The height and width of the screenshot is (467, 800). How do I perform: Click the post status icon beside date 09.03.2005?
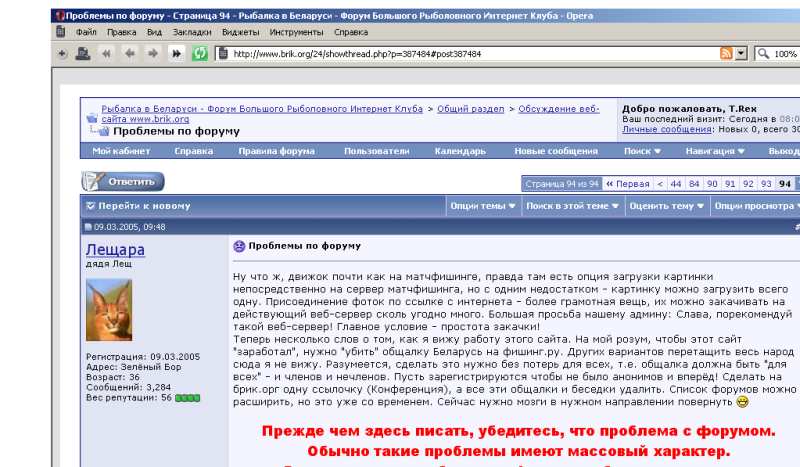pyautogui.click(x=88, y=227)
